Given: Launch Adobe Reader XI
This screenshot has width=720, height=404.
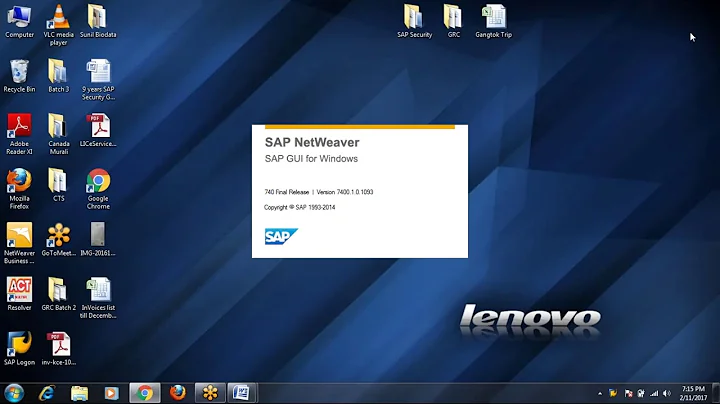Looking at the screenshot, I should (19, 134).
